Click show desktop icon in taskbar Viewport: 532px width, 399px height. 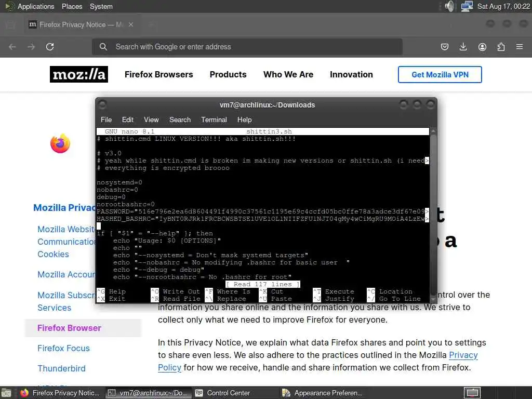click(x=6, y=393)
